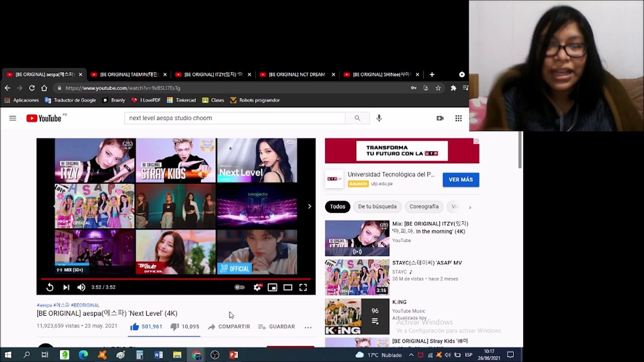This screenshot has height=362, width=644.
Task: Mute the video volume
Action: [81, 287]
